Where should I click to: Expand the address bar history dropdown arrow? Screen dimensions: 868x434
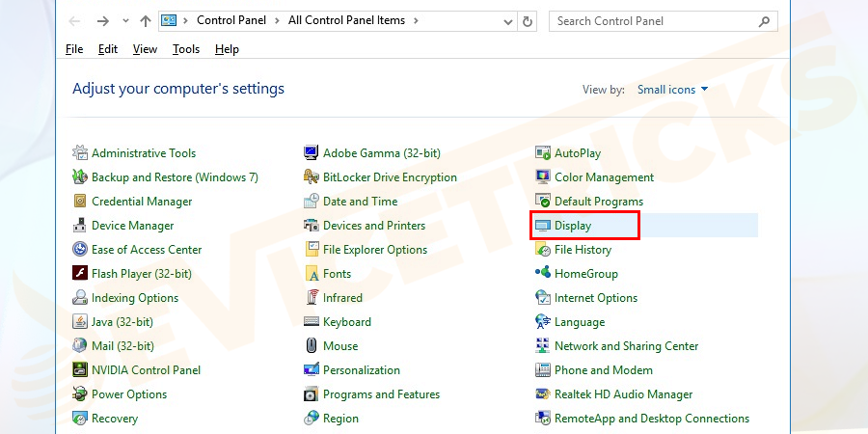(x=508, y=21)
